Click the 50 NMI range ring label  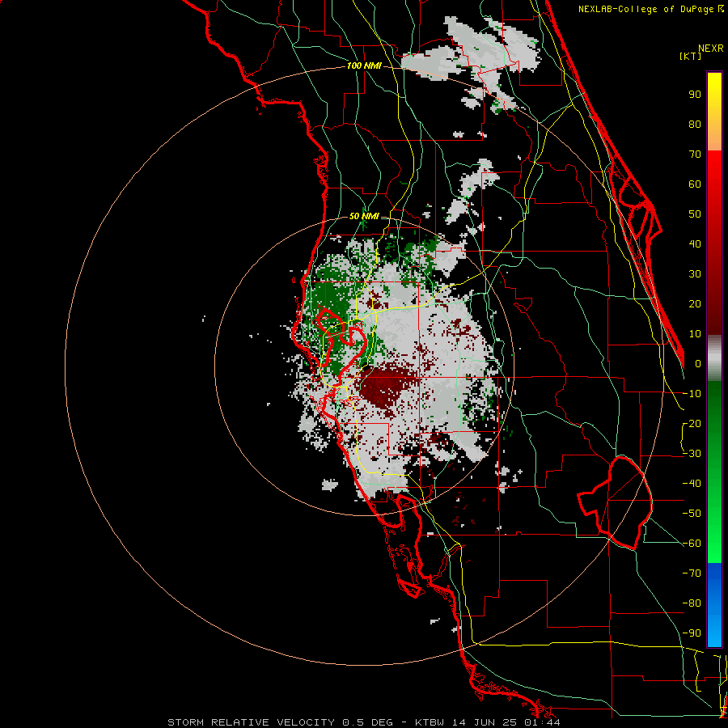tap(364, 216)
